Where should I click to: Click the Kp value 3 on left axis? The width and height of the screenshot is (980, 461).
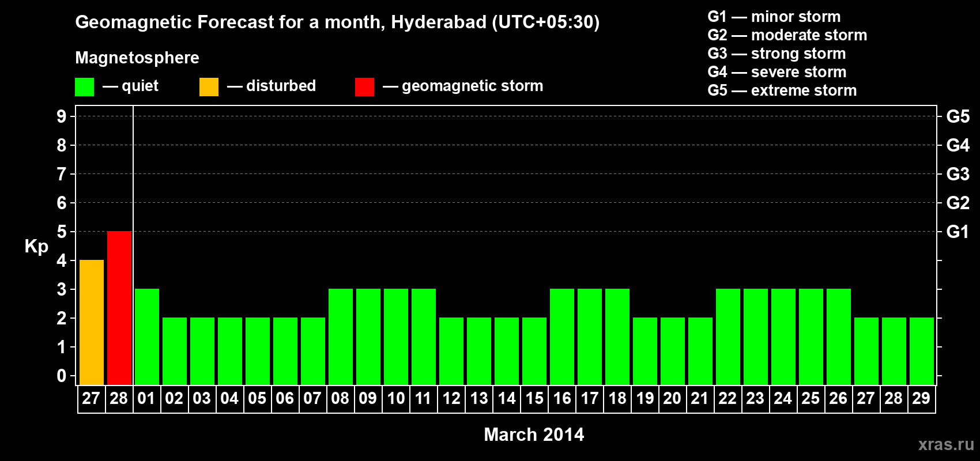[x=62, y=289]
